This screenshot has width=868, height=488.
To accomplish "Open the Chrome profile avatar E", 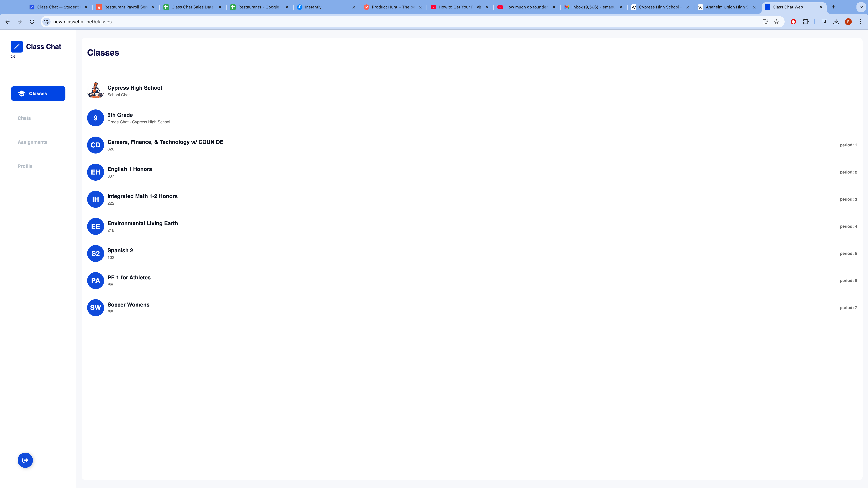I will 848,22.
